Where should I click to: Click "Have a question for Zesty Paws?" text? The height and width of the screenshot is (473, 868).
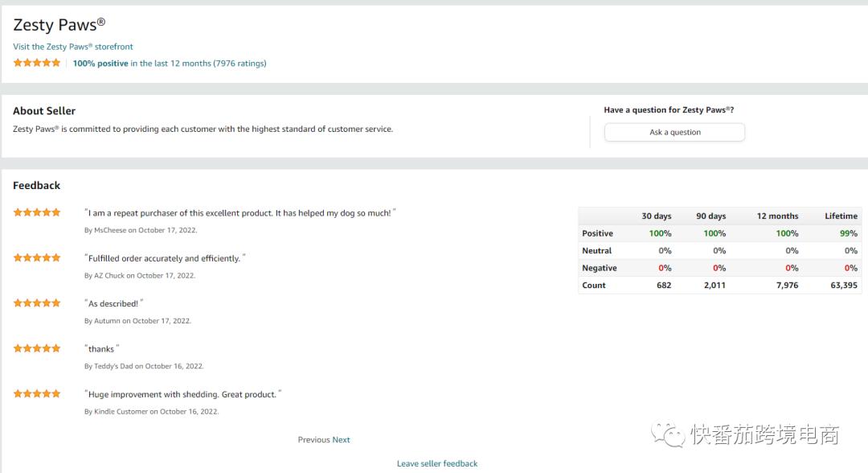(669, 109)
